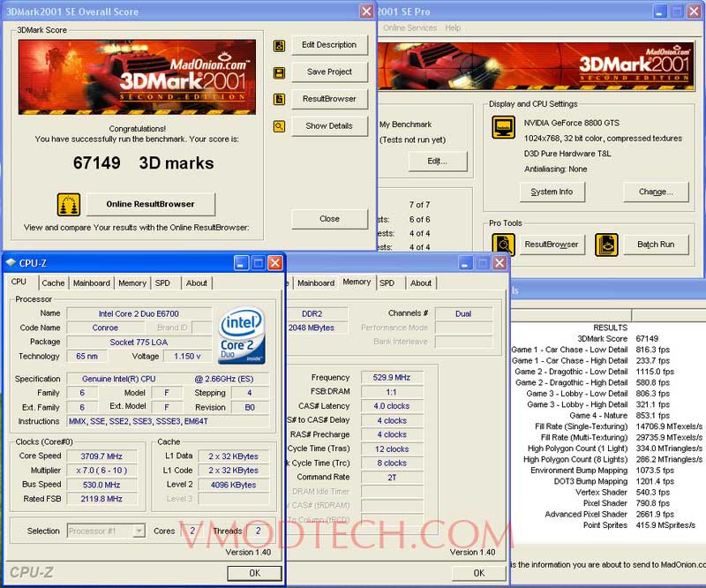706x588 pixels.
Task: Click the Game 4 - Nature result row
Action: (x=607, y=416)
